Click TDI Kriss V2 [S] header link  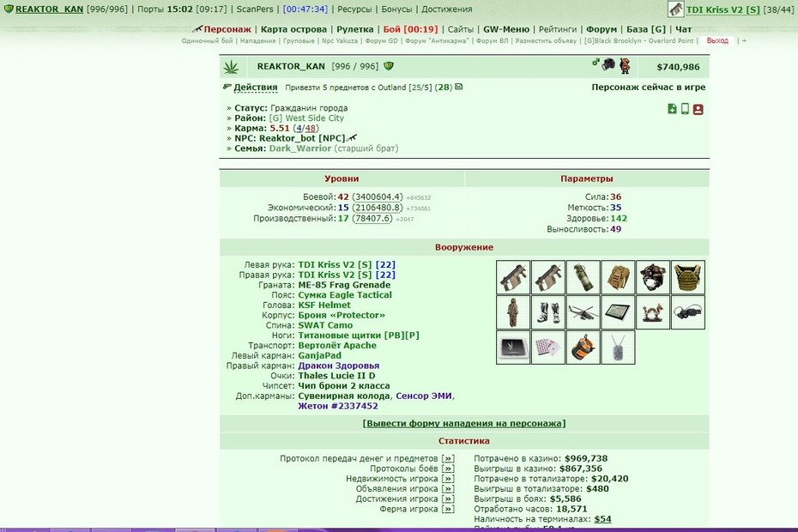pos(722,9)
